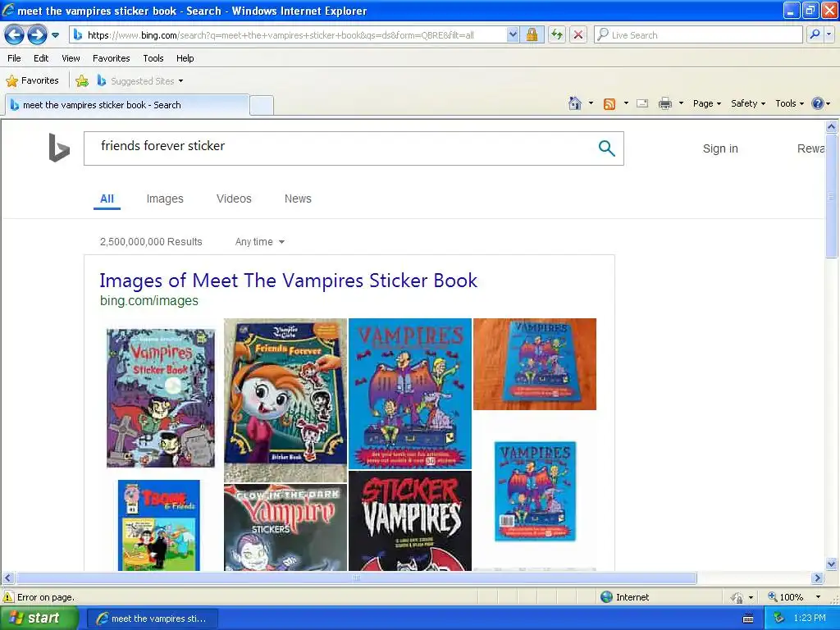This screenshot has height=630, width=840.
Task: Expand the address bar history dropdown
Action: coord(513,35)
